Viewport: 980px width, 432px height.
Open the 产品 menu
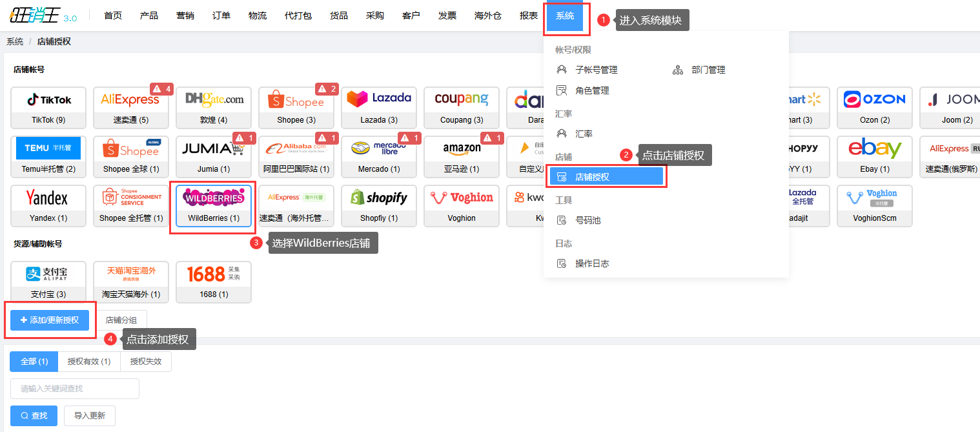(x=149, y=15)
